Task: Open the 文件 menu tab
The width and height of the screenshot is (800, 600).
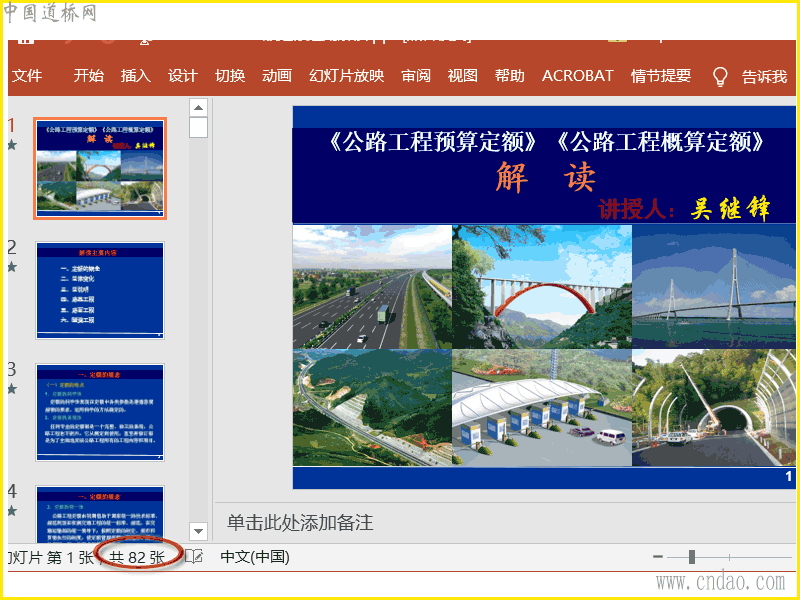Action: [27, 76]
